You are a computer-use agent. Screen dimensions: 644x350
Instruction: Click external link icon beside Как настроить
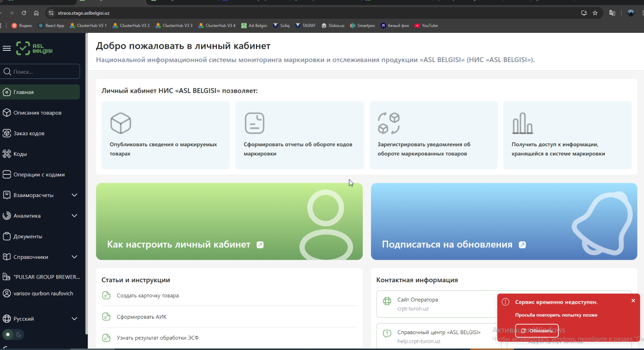click(x=260, y=245)
